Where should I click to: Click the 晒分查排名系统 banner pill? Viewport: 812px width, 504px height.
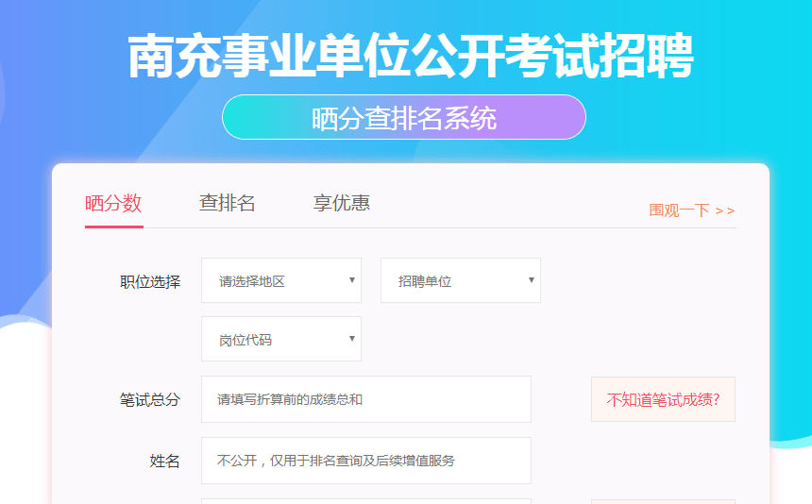click(404, 117)
